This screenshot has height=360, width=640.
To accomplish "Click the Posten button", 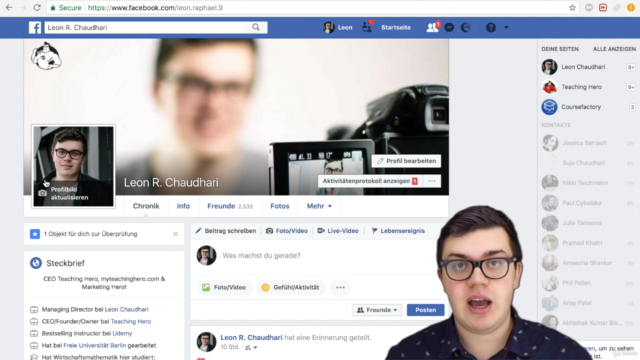I will click(425, 310).
